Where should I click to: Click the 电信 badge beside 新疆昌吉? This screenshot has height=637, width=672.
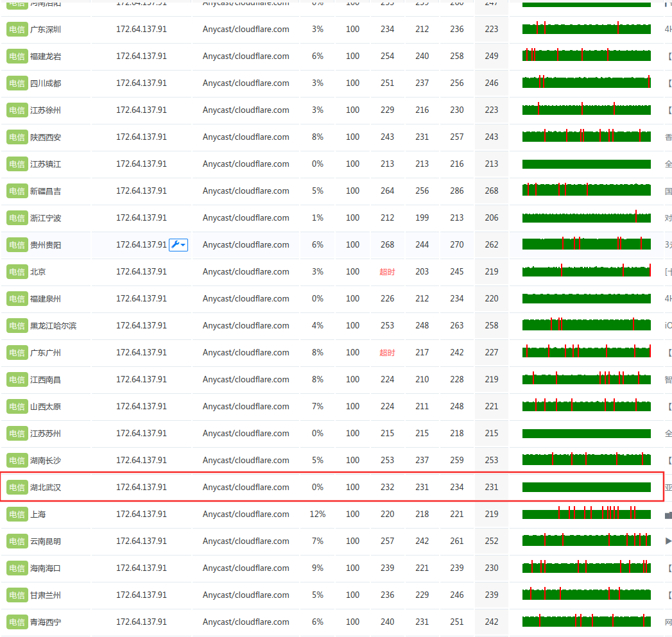pos(17,191)
